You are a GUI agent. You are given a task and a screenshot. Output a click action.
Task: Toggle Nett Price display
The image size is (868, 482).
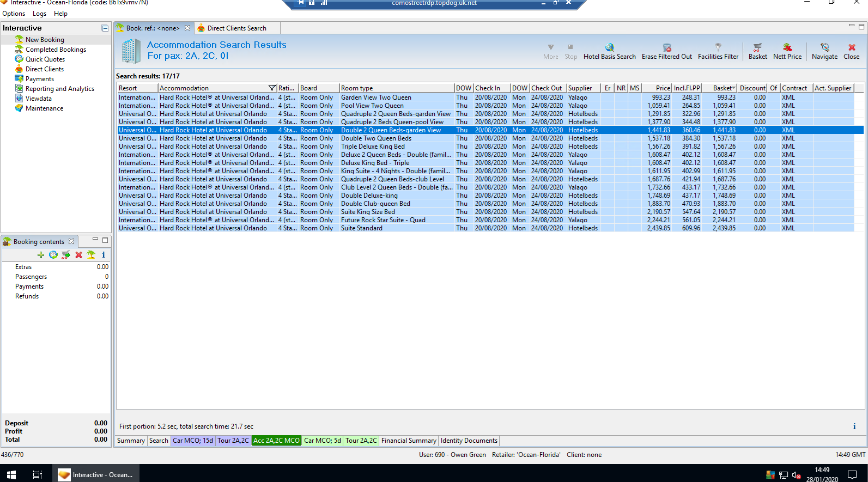click(787, 51)
